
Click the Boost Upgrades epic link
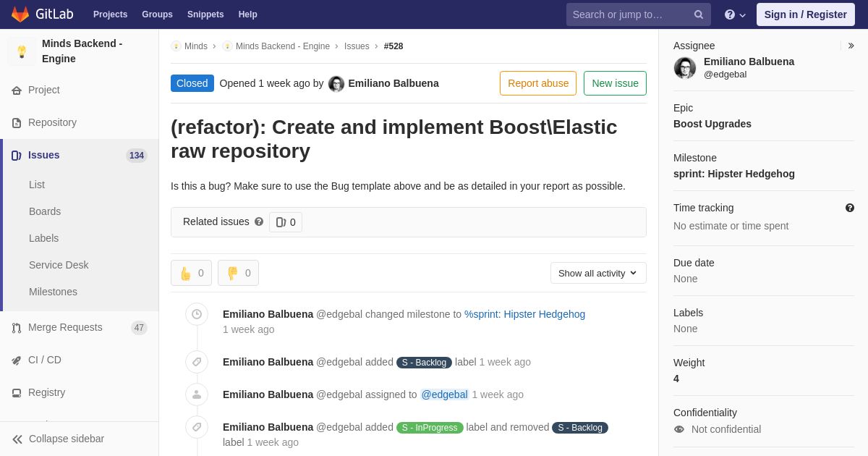(x=712, y=124)
